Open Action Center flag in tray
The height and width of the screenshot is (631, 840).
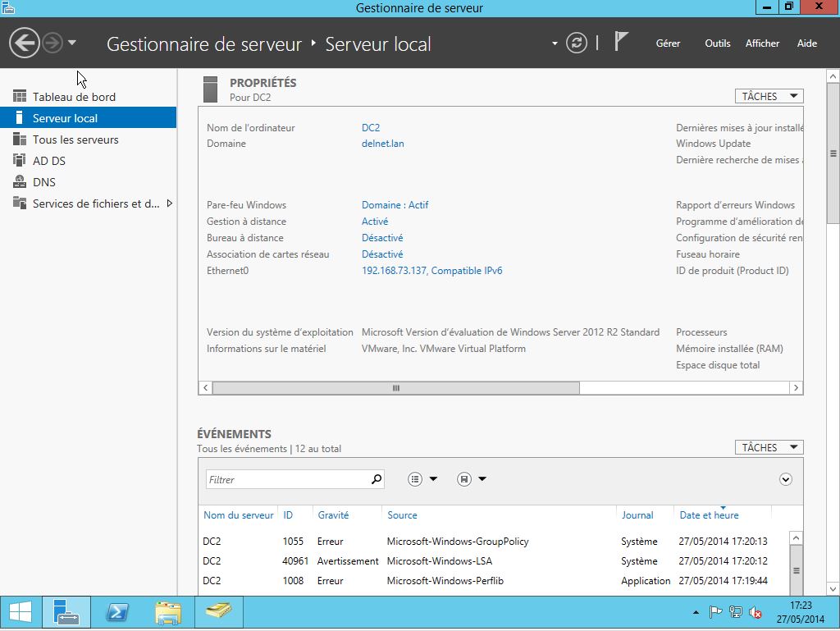[x=715, y=611]
